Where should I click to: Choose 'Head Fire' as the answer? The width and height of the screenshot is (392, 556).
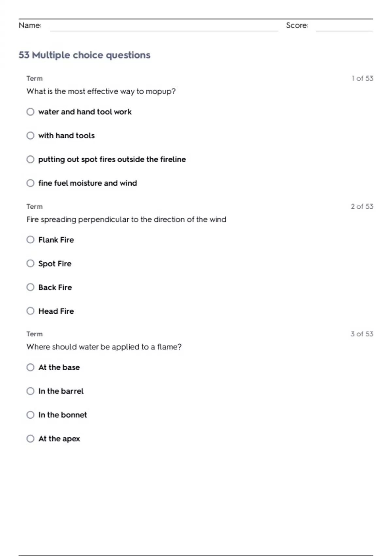[30, 311]
